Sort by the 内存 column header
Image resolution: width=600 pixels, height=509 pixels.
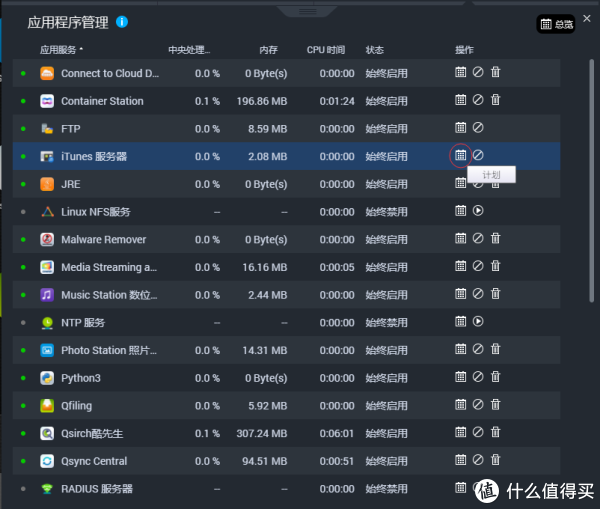268,49
